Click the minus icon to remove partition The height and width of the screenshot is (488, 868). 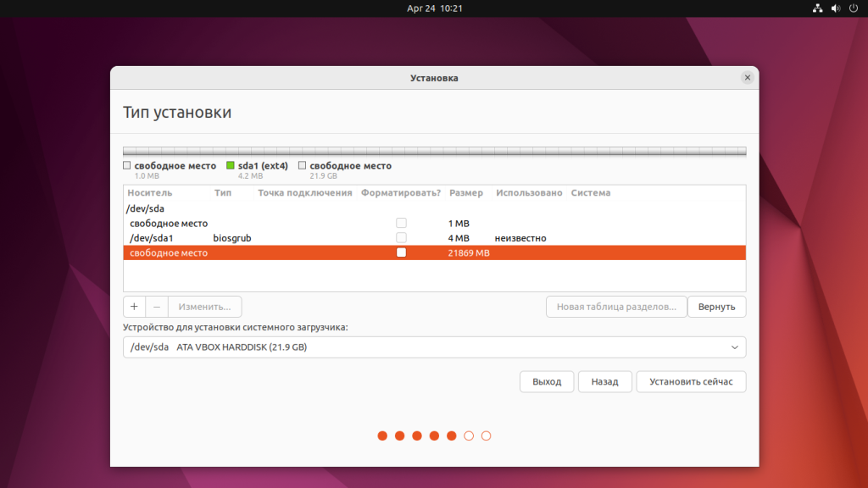(x=157, y=307)
